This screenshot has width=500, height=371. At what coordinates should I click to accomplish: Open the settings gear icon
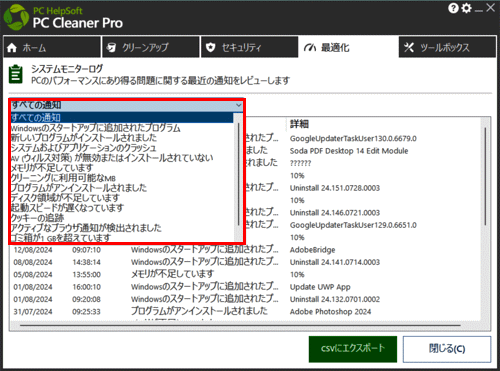[466, 8]
